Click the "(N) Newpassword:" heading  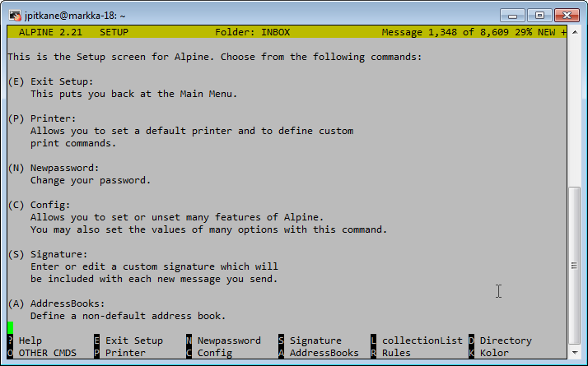[54, 169]
